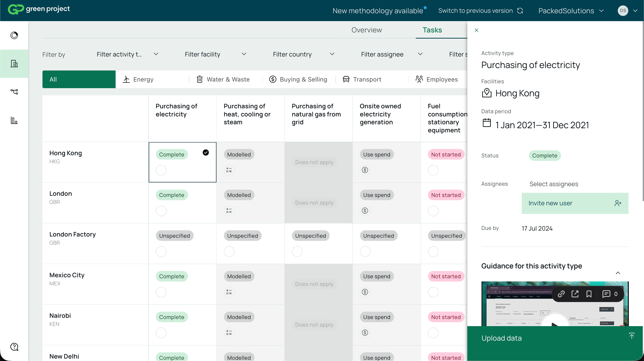Select assignee circle in London Factory onsite generation cell

tap(365, 251)
